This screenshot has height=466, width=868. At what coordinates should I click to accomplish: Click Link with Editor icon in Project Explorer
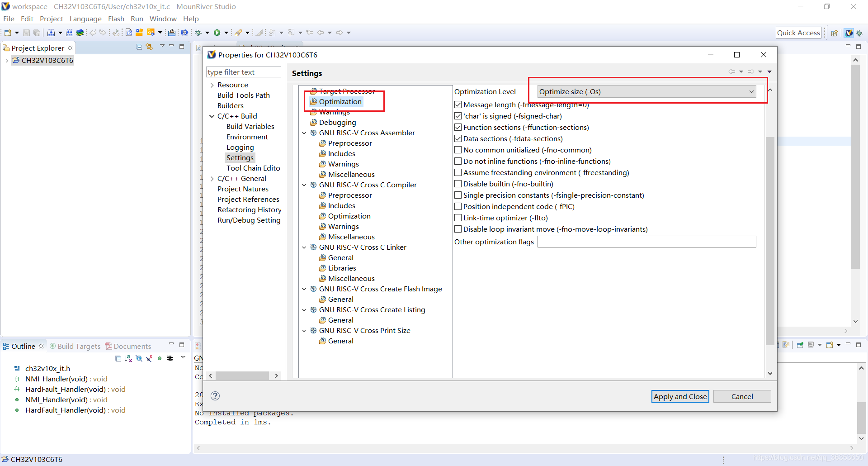[x=149, y=47]
